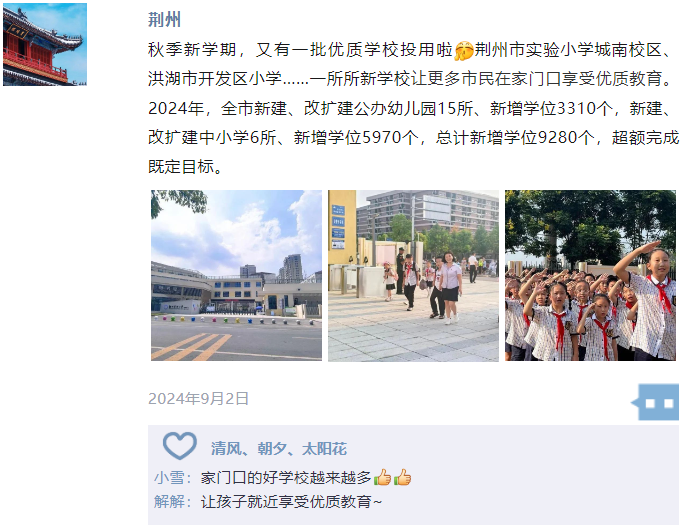The image size is (681, 527).
Task: View the school building photo thumbnail
Action: (x=236, y=275)
